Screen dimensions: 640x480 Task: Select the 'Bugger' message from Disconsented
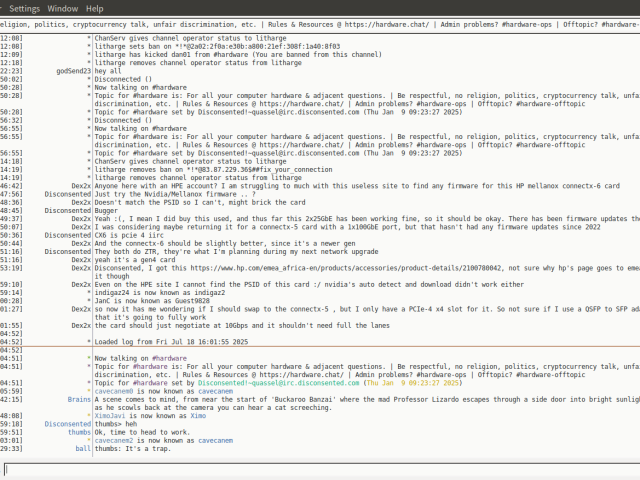coord(106,211)
